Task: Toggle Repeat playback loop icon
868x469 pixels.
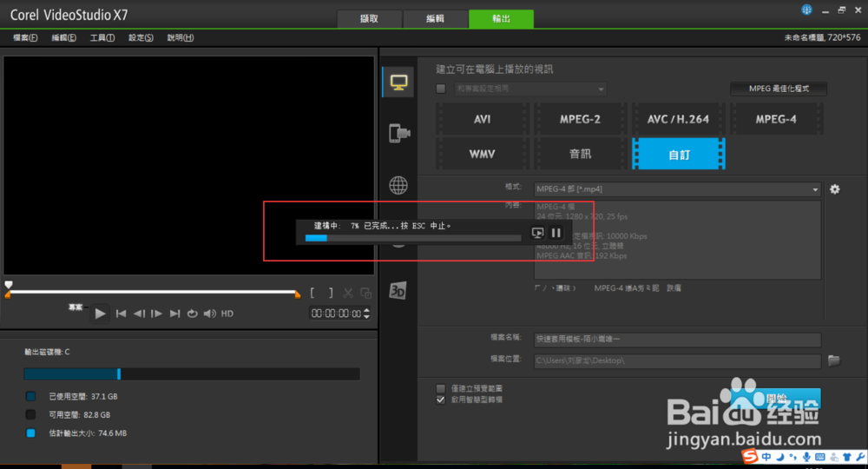Action: pos(192,314)
